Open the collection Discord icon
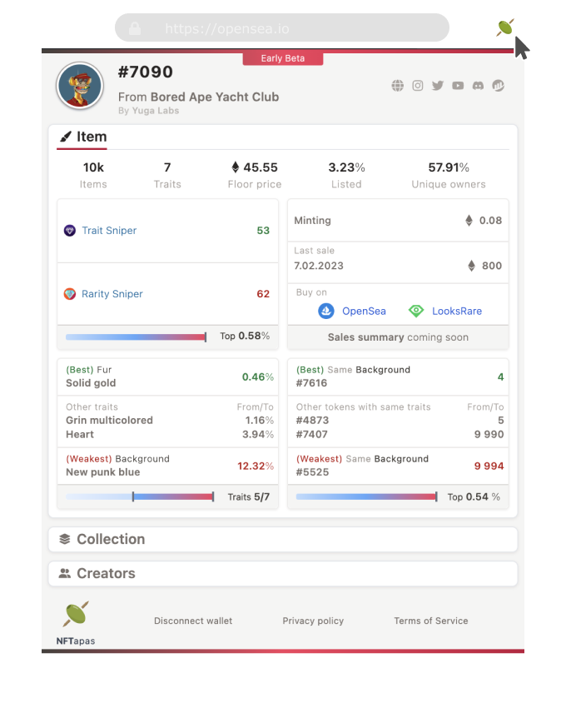Image resolution: width=566 pixels, height=728 pixels. coord(478,86)
